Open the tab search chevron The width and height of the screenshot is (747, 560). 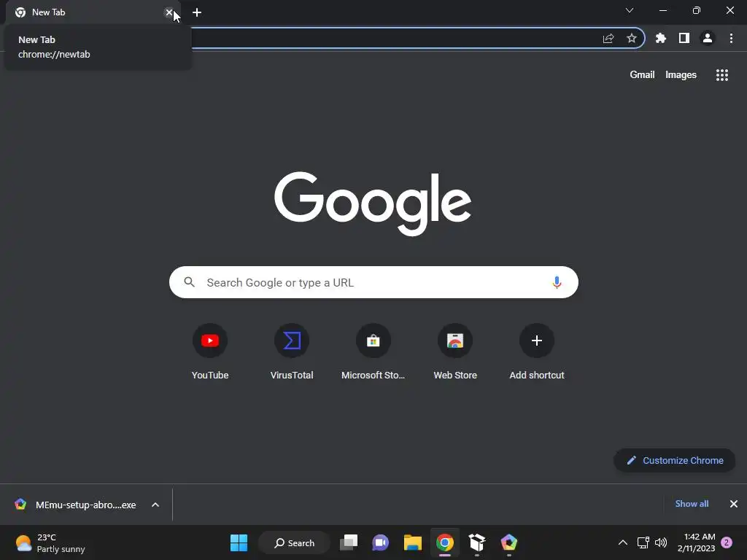[x=630, y=10]
